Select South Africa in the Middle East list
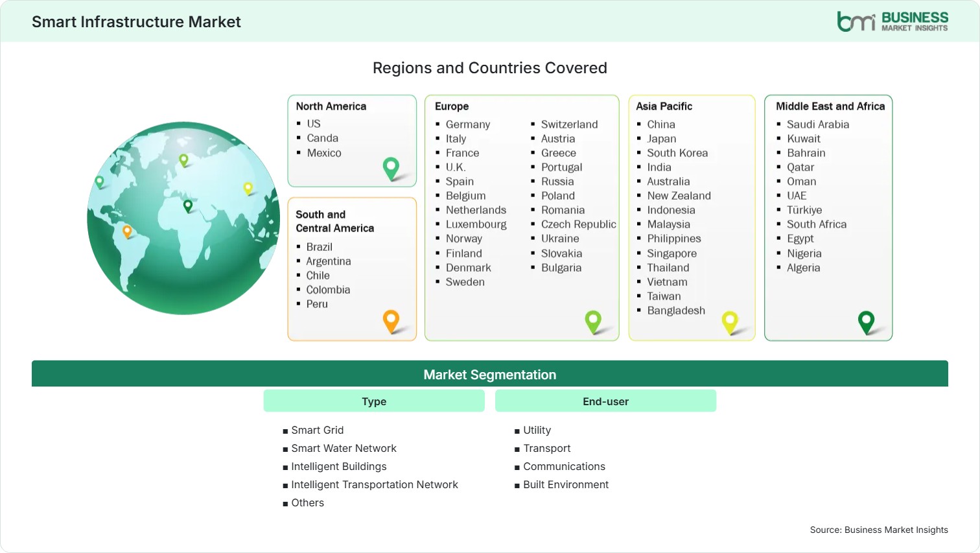This screenshot has height=553, width=980. point(817,224)
